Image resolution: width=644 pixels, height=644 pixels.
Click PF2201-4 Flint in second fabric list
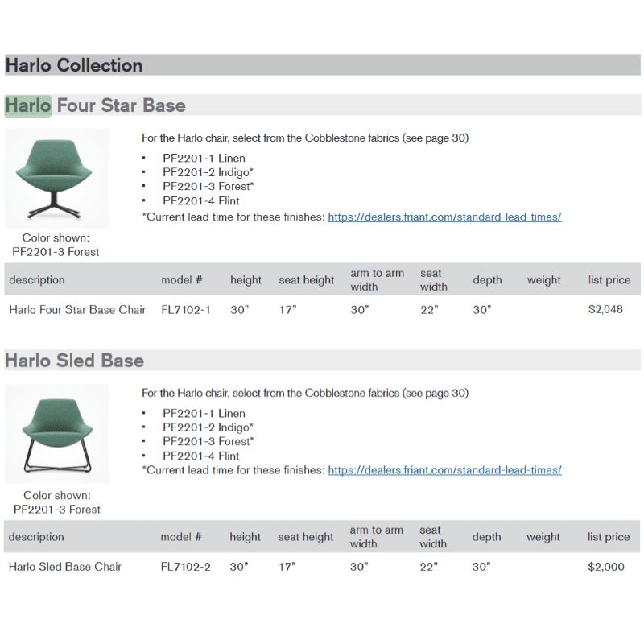tap(200, 456)
